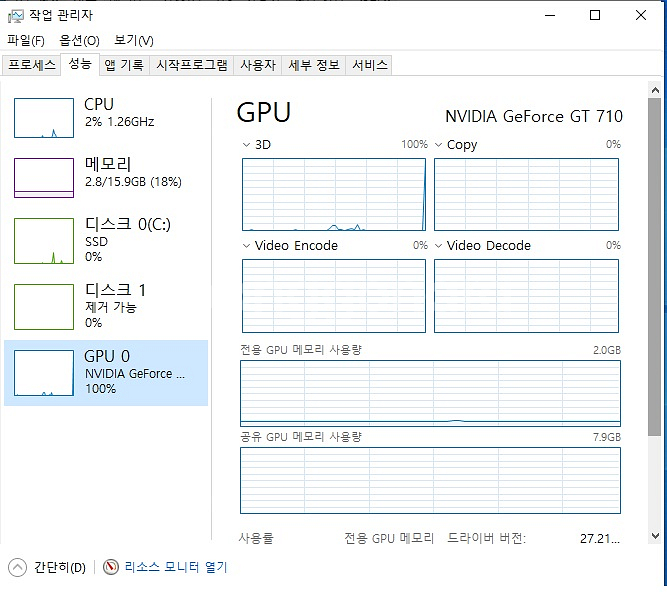Close the Task Manager window

(x=641, y=16)
